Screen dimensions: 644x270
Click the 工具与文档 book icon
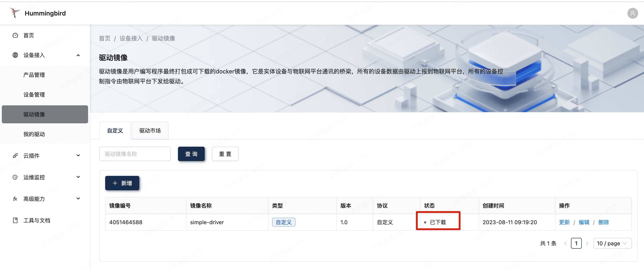point(15,220)
